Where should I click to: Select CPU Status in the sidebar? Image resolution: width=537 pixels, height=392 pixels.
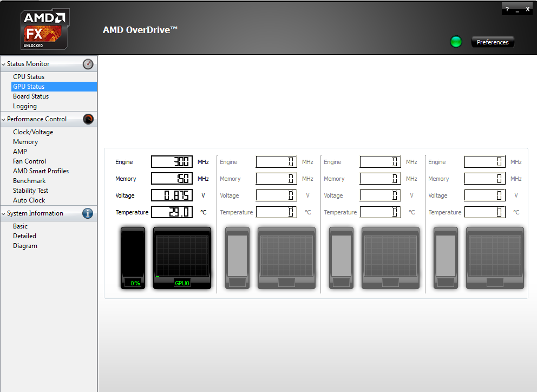click(x=29, y=77)
